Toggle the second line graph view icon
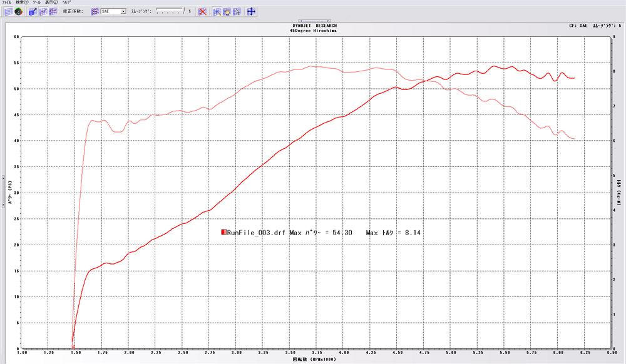The image size is (626, 364). point(43,11)
